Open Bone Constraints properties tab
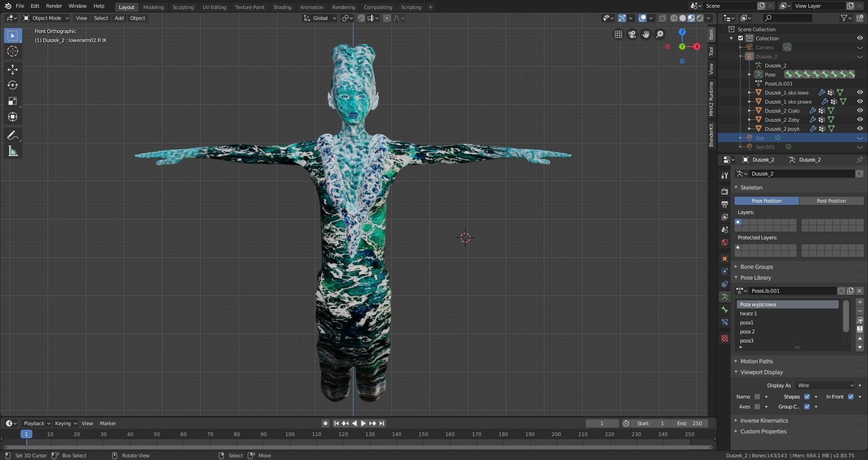The image size is (868, 460). (725, 322)
